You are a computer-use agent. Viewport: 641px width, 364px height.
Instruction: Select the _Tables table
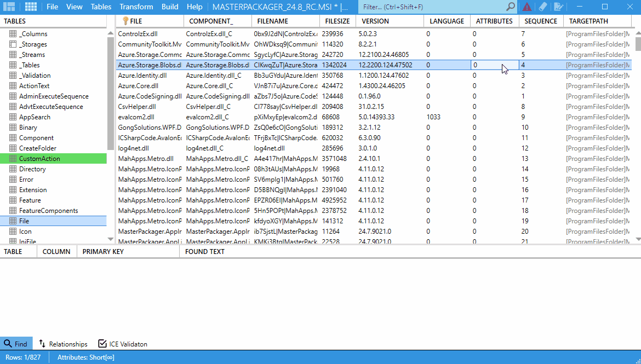coord(54,65)
